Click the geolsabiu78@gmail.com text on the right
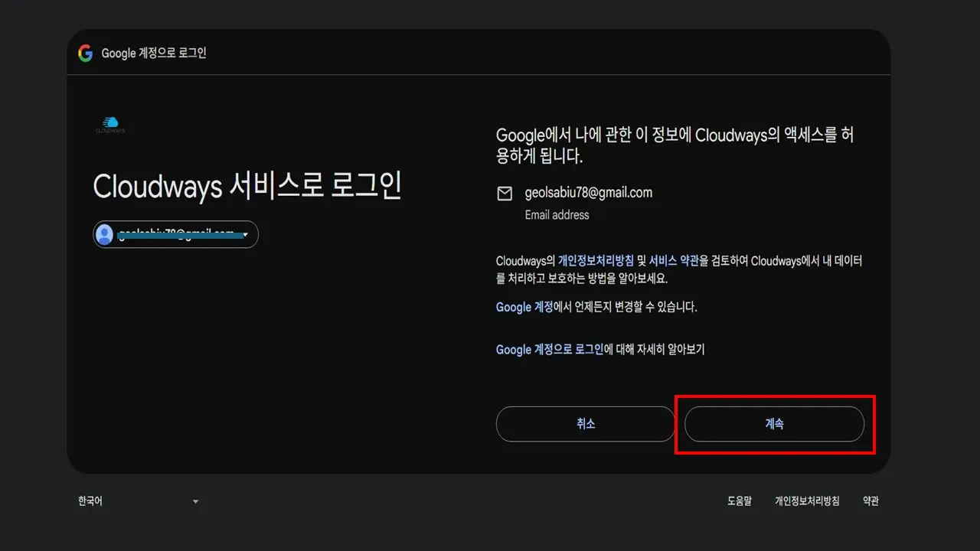 pos(589,193)
